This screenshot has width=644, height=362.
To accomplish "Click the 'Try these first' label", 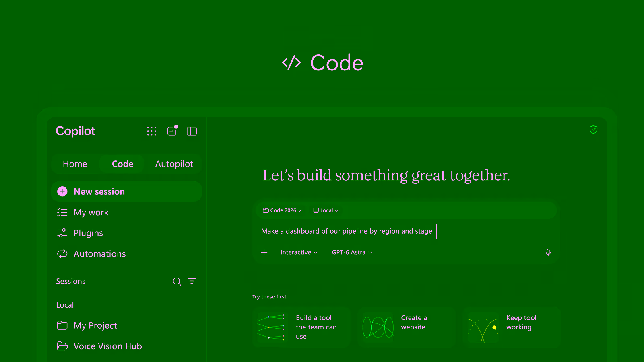I will (x=269, y=297).
